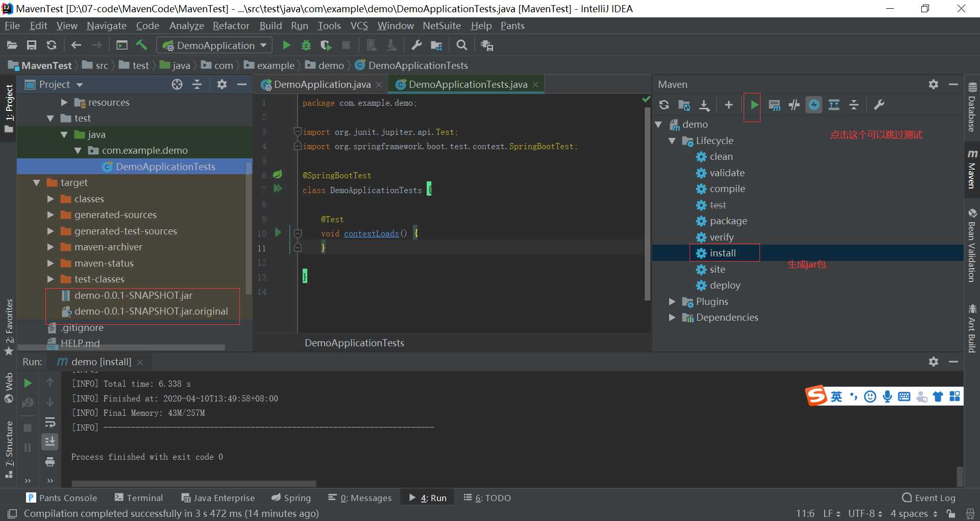This screenshot has height=521, width=980.
Task: Run DemoApplication with the green play icon
Action: tap(286, 45)
